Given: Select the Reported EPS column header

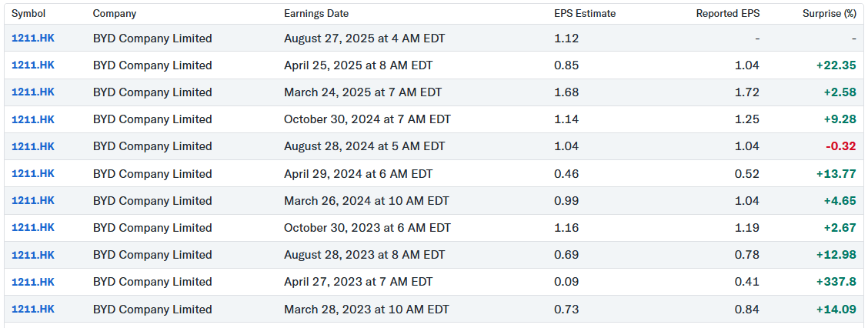Looking at the screenshot, I should (x=727, y=14).
